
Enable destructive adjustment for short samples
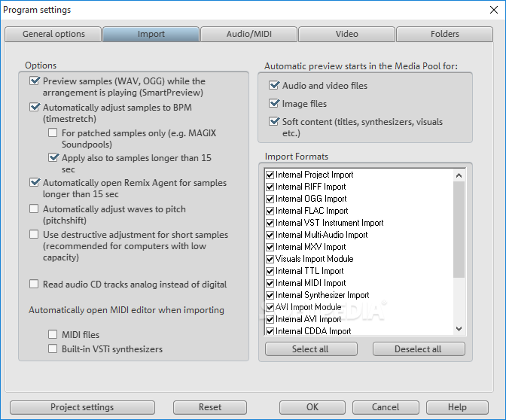tap(34, 234)
